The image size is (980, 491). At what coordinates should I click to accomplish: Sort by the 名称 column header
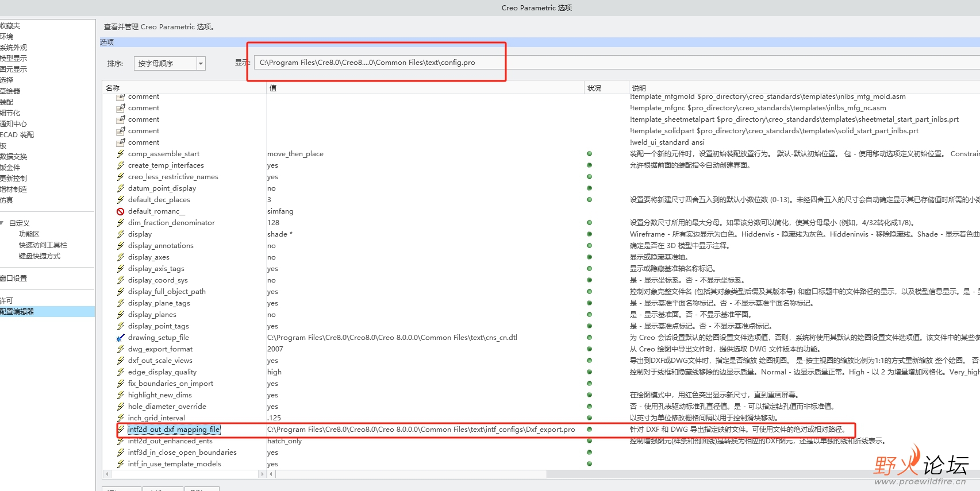[x=185, y=88]
